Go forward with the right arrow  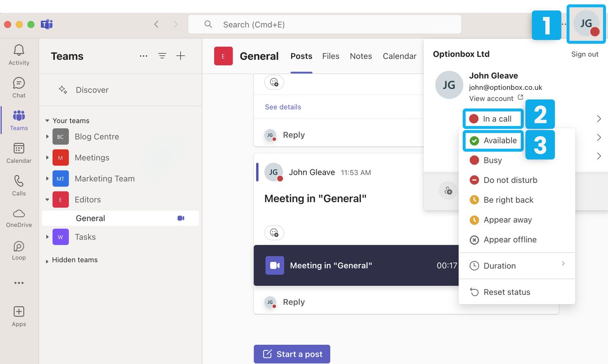176,24
